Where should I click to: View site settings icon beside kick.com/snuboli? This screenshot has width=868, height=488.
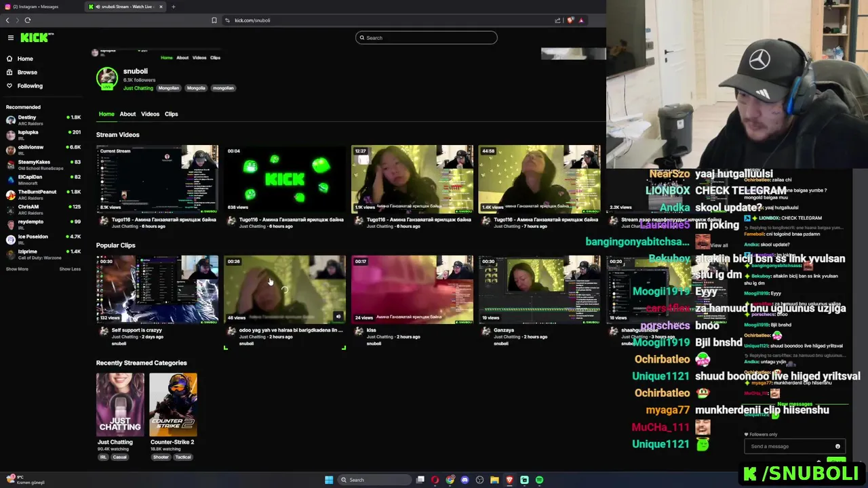(227, 20)
